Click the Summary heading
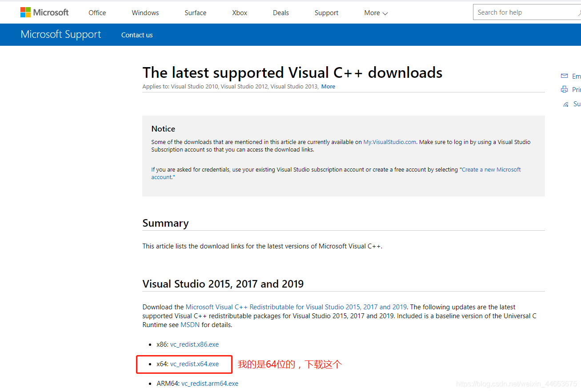 (165, 223)
